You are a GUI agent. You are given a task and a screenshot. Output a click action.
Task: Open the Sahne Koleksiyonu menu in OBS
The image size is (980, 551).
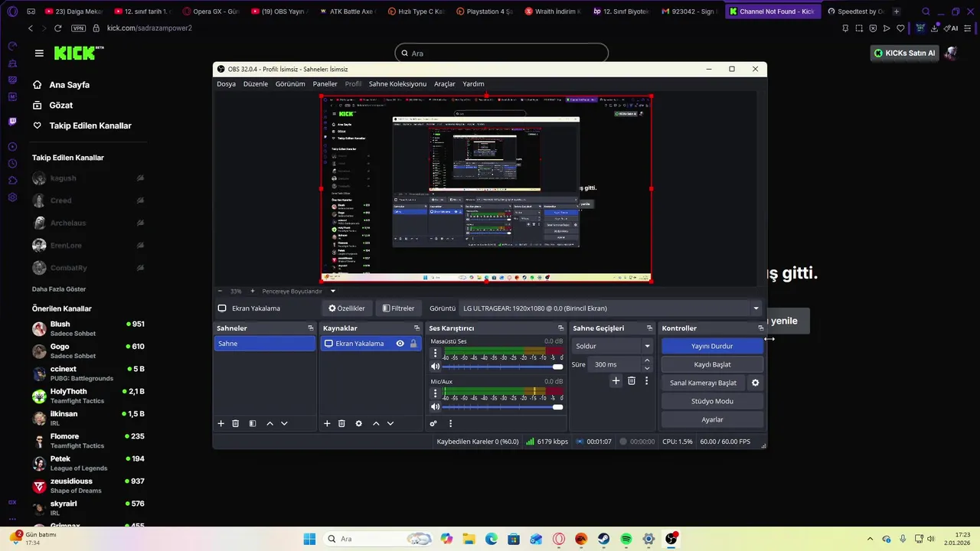(397, 83)
